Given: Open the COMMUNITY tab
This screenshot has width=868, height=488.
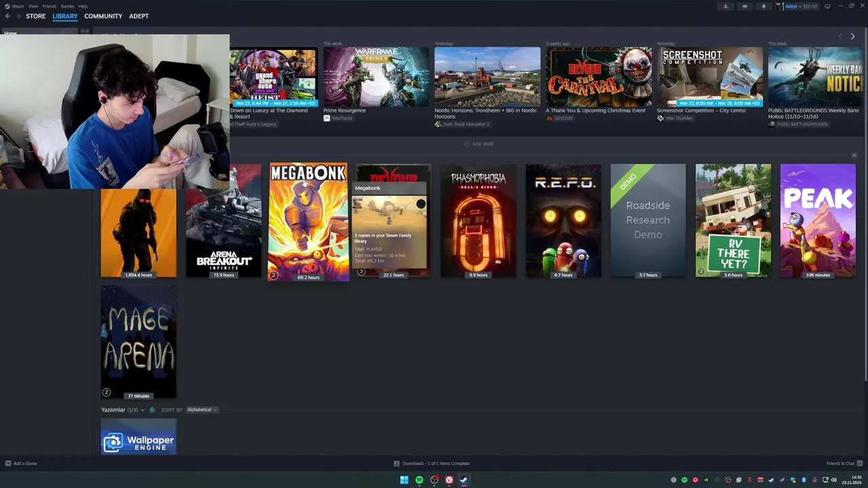Looking at the screenshot, I should tap(103, 16).
